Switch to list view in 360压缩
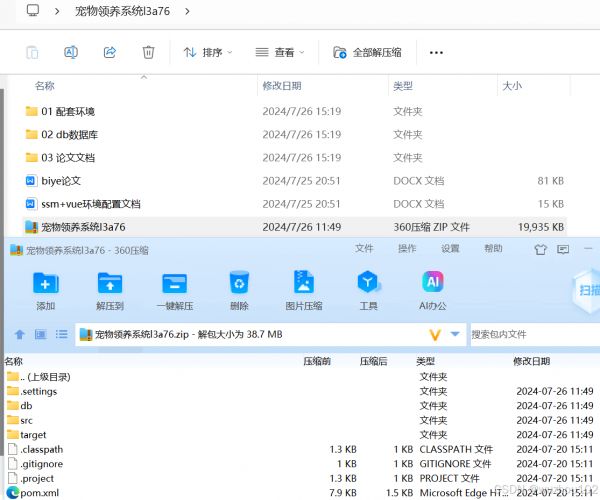600x500 pixels. tap(61, 335)
